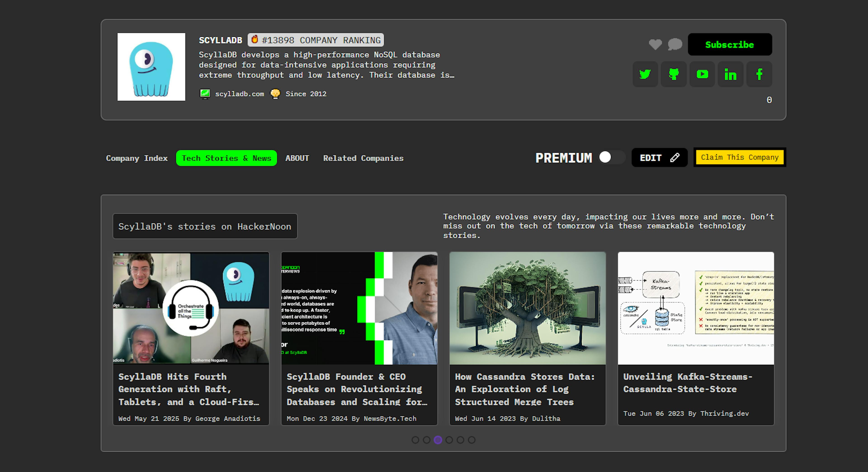Open ScyllaDB's Facebook page
Screen dimensions: 868x472
[x=759, y=74]
